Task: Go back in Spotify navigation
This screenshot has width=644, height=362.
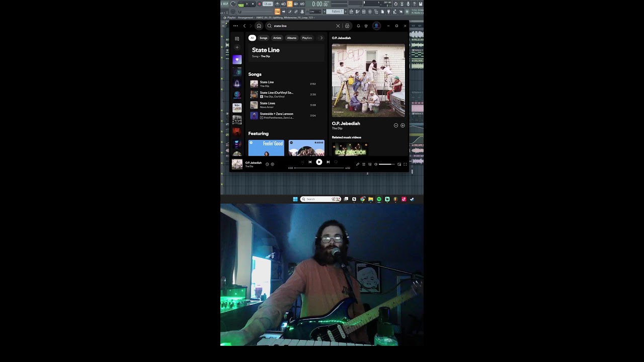Action: coord(245,26)
